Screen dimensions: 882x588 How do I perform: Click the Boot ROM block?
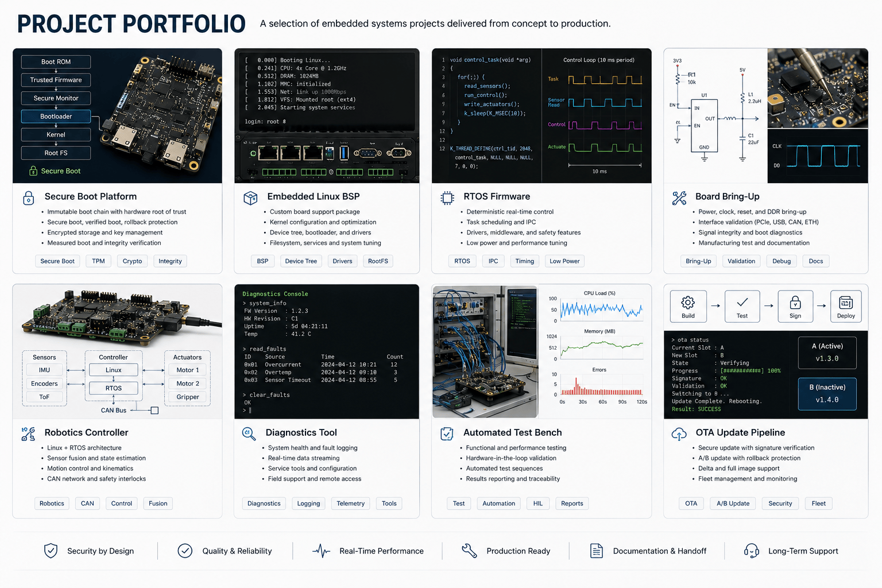[x=56, y=61]
